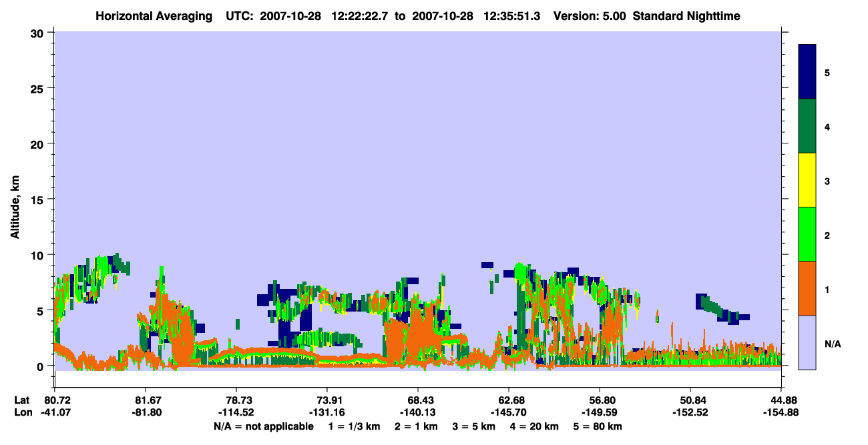Click longitude value -140.13

(418, 412)
